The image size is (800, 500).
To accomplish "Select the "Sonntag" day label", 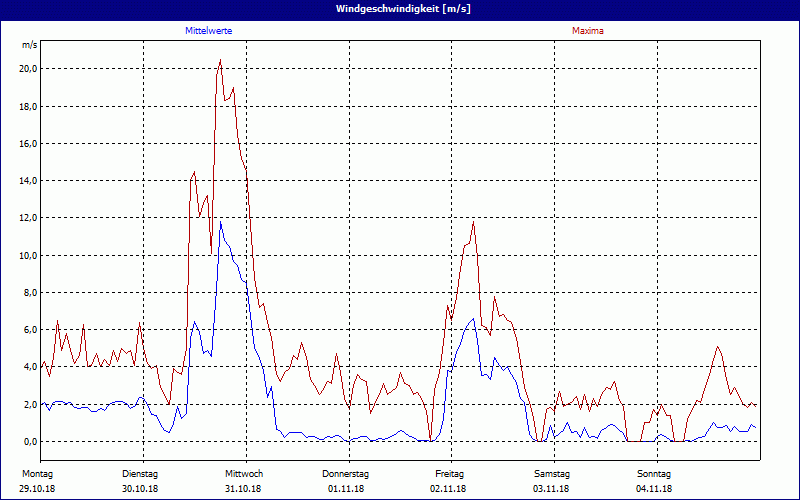I will click(x=654, y=473).
